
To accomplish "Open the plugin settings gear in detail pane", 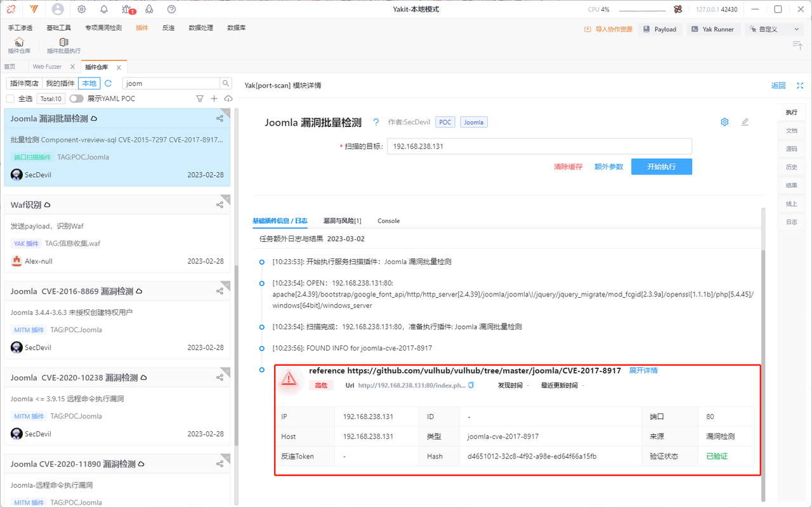I will (724, 122).
